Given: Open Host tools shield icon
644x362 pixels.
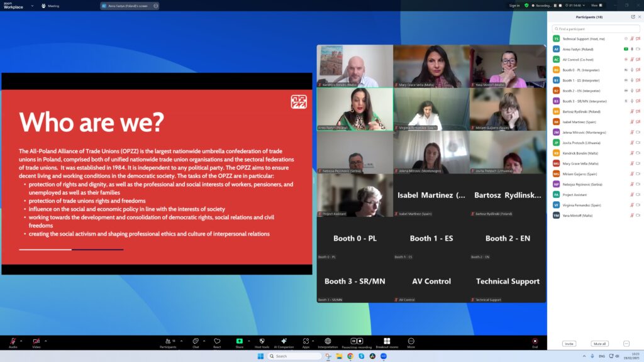Looking at the screenshot, I should tap(262, 341).
